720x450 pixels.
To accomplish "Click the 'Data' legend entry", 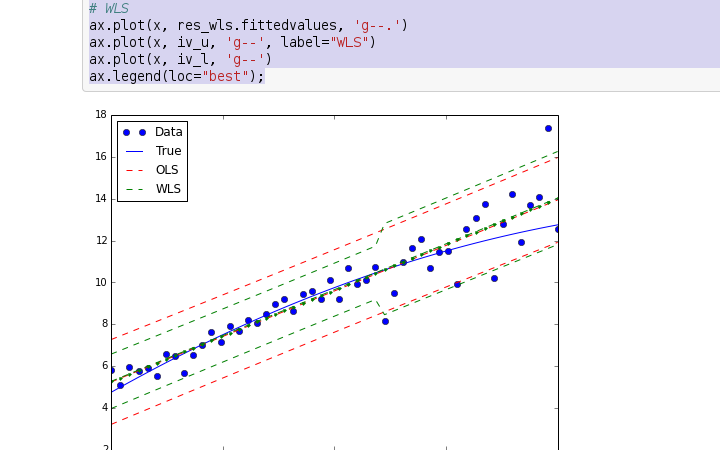I will [x=168, y=132].
